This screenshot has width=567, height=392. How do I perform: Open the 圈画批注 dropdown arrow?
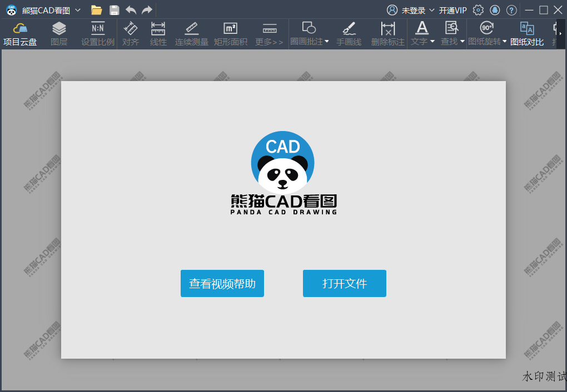(327, 42)
